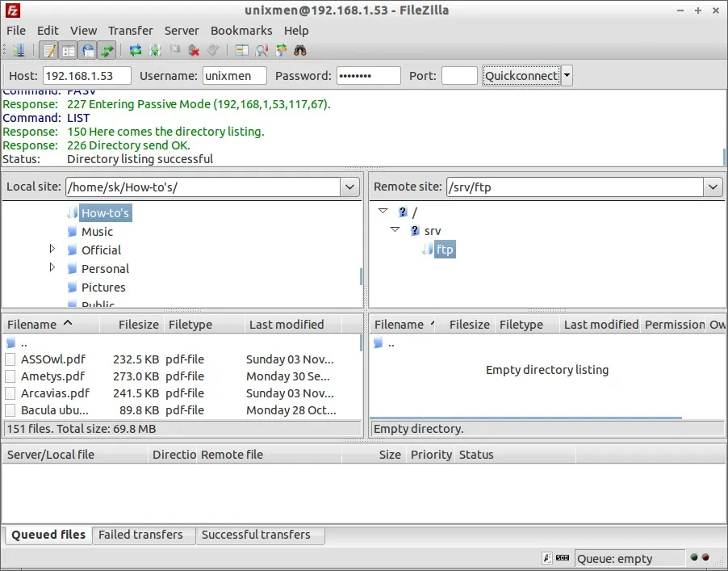Click the remote file list horizontal scrollbar
The image size is (728, 571).
[x=526, y=418]
